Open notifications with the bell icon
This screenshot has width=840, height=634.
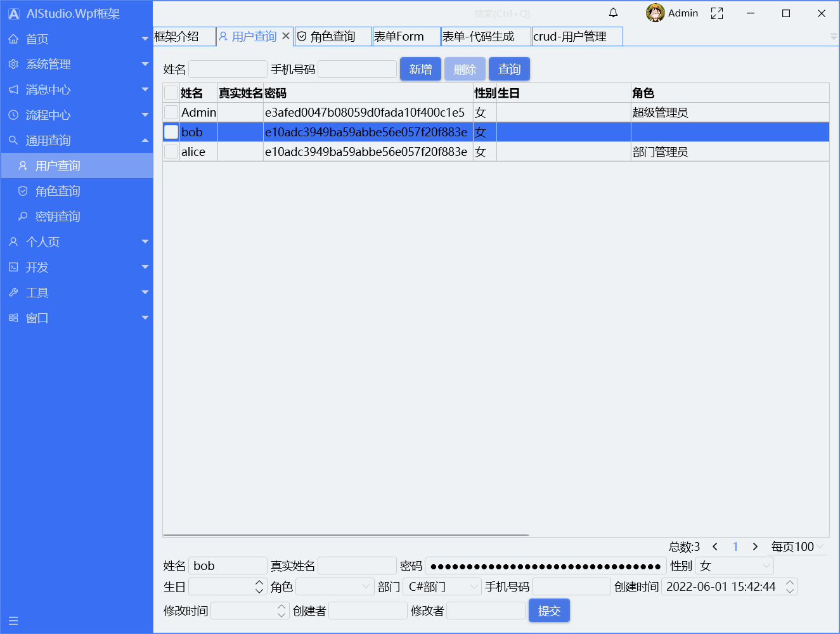click(613, 13)
